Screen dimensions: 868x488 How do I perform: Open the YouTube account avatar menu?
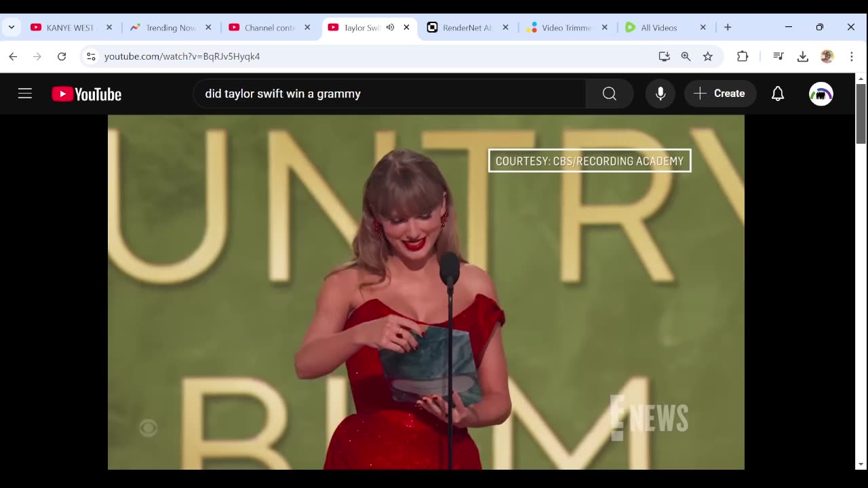[821, 94]
